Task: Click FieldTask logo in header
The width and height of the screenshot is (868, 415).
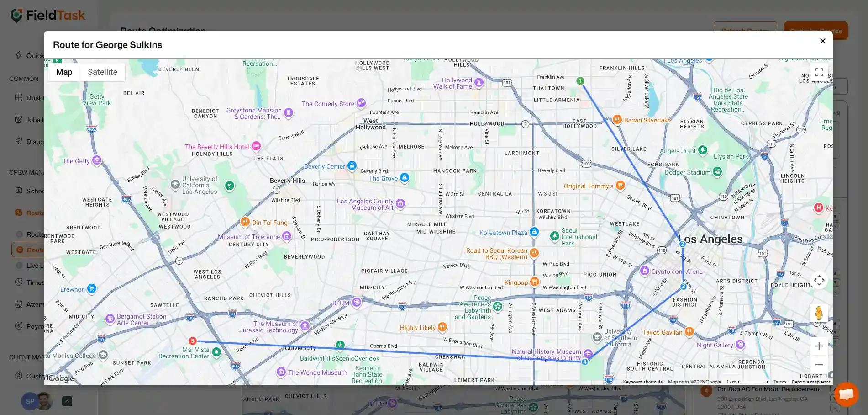Action: point(47,16)
